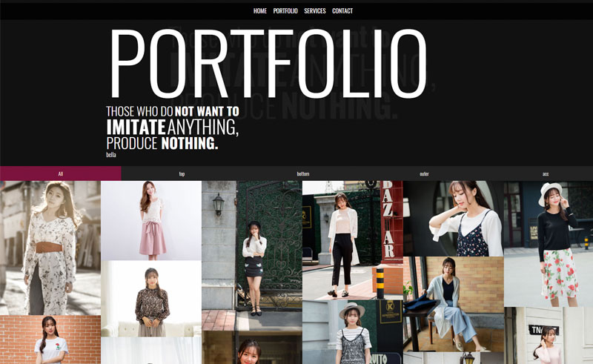This screenshot has height=364, width=593.
Task: View white hat and floral skirt photo
Action: tap(549, 244)
